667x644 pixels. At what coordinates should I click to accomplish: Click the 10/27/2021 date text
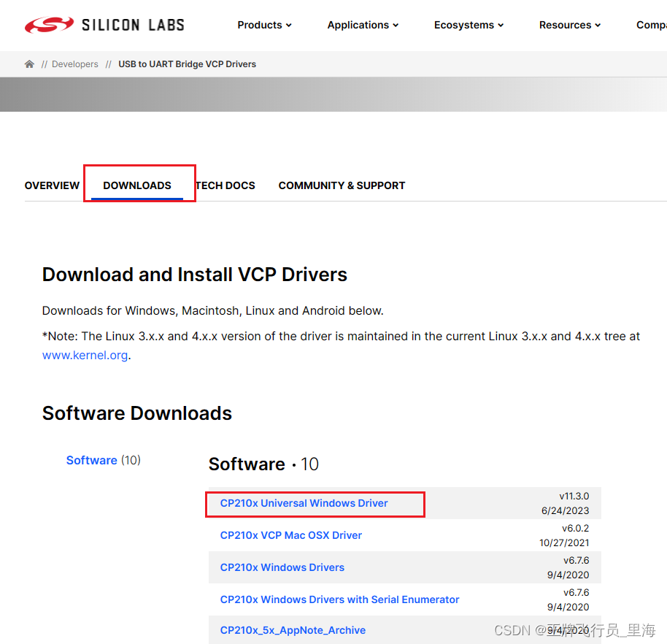(564, 543)
